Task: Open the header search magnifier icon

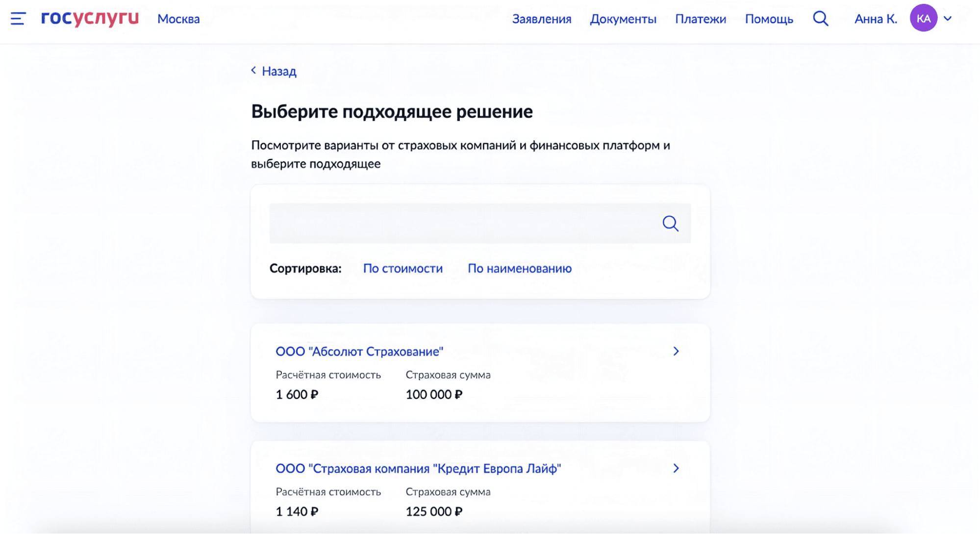Action: (x=821, y=19)
